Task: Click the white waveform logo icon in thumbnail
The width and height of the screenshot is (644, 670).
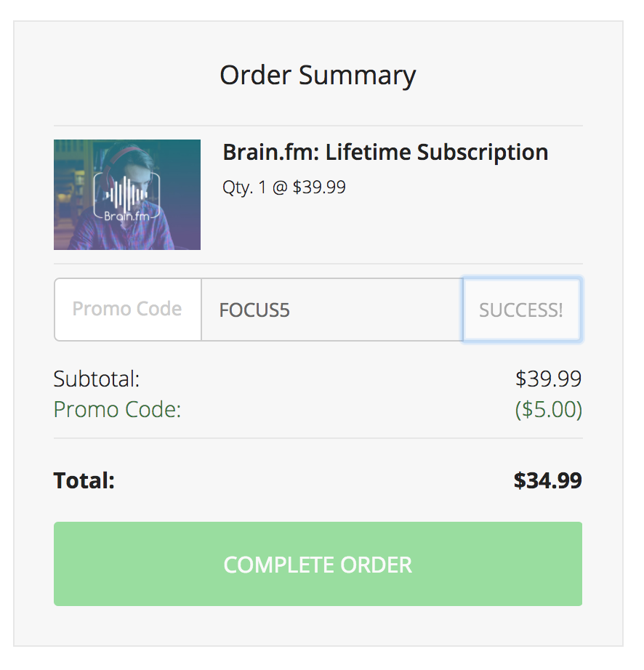Action: pos(126,192)
